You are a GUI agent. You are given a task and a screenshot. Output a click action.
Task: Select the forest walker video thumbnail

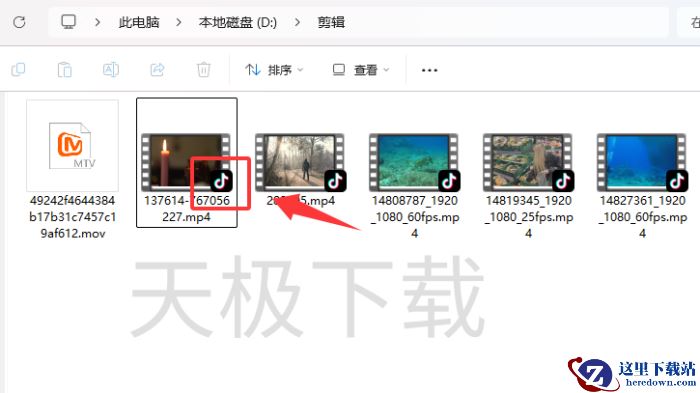tap(301, 162)
